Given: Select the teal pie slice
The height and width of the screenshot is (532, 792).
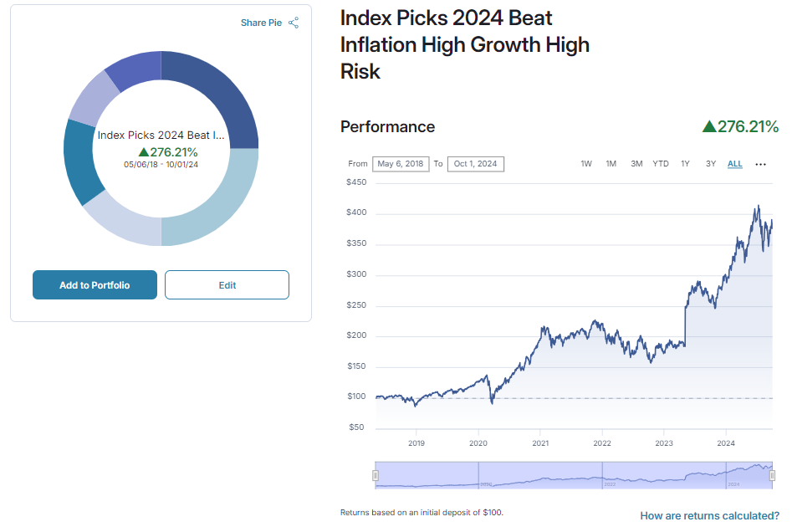Looking at the screenshot, I should coord(79,163).
